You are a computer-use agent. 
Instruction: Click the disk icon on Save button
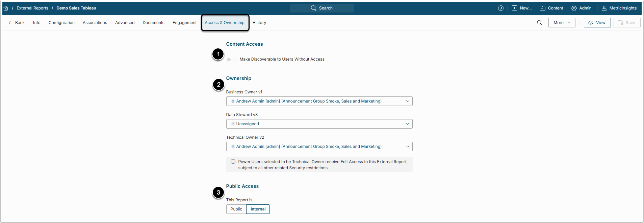pos(620,23)
